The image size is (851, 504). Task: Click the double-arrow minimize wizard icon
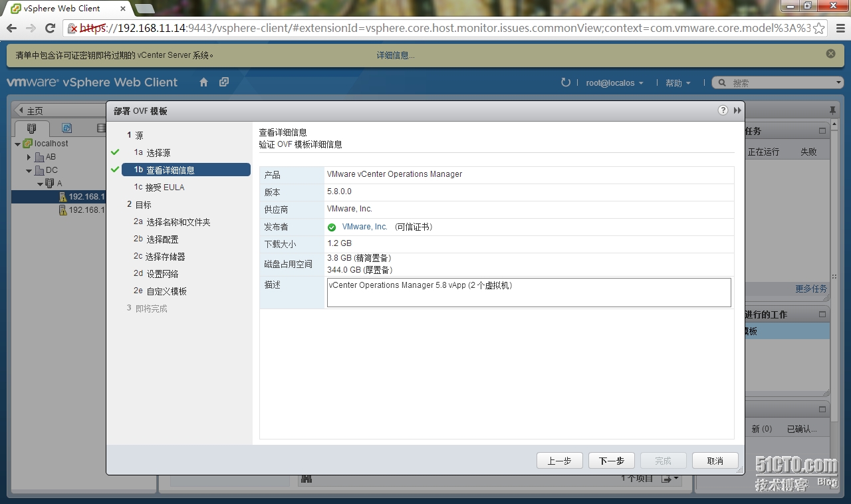(x=737, y=110)
